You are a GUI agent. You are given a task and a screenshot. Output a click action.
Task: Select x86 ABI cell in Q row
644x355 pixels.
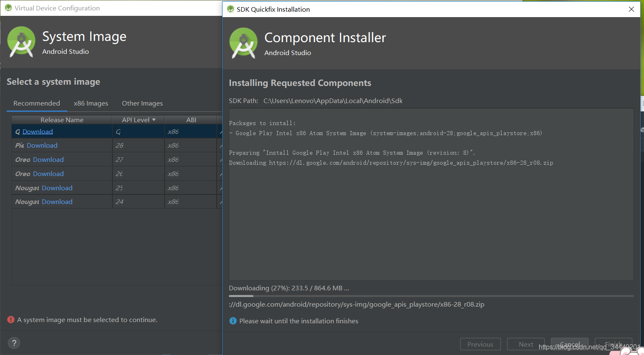point(191,131)
